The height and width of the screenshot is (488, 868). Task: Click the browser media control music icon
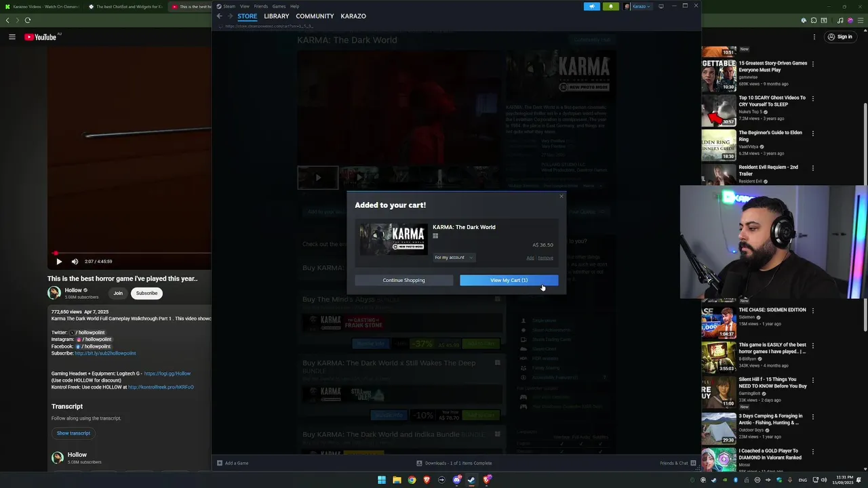pos(841,20)
